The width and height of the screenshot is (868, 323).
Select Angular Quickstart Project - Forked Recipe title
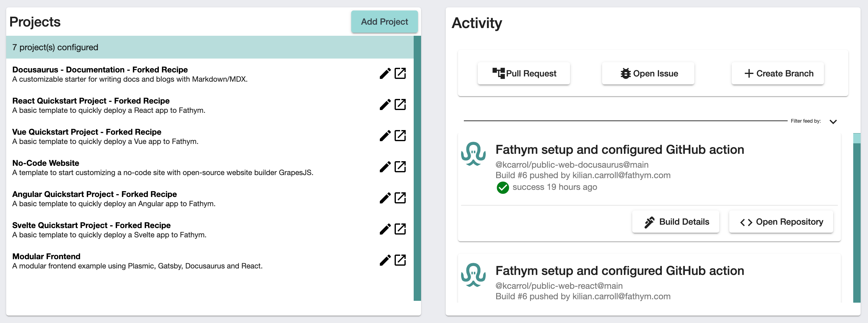pyautogui.click(x=94, y=194)
